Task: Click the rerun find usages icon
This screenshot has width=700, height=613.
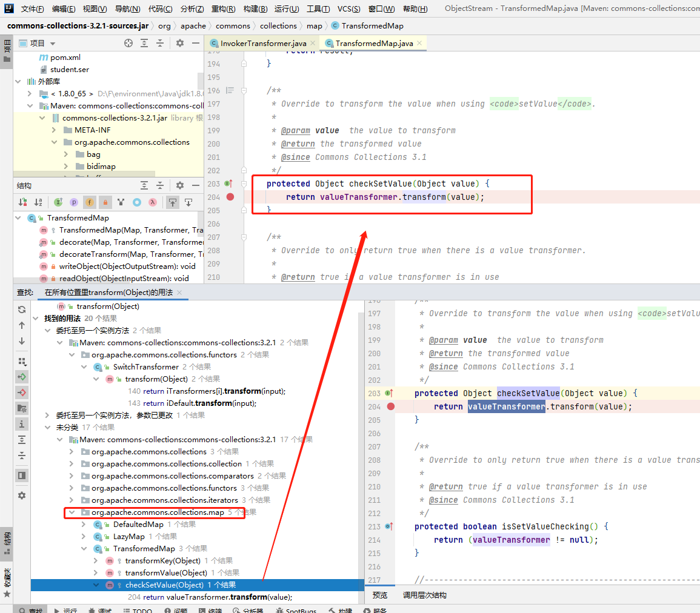Action: pyautogui.click(x=22, y=309)
